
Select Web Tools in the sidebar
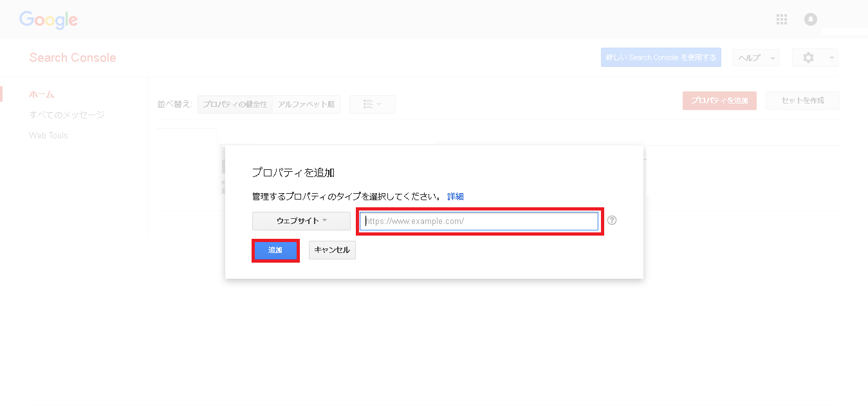tap(48, 135)
